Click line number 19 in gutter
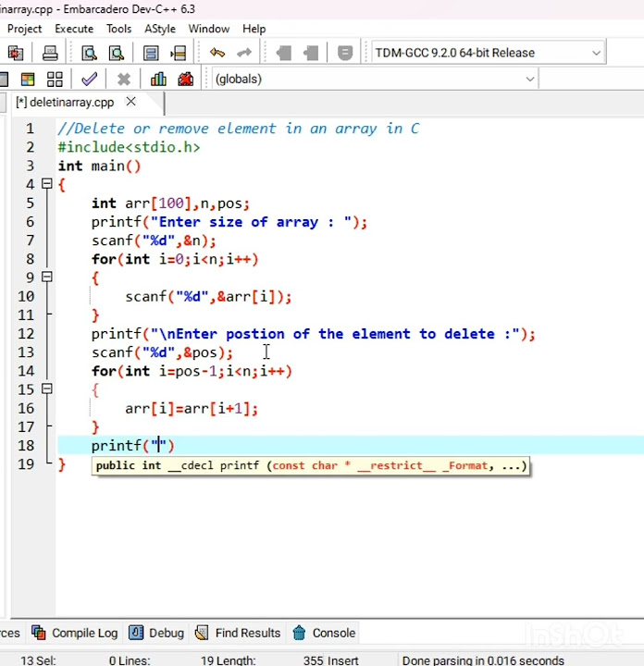Screen dimensions: 644x666 coord(26,464)
